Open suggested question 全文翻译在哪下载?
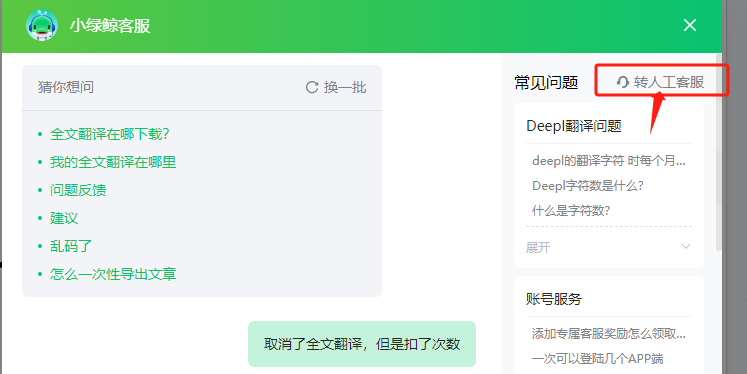The image size is (747, 374). pos(110,134)
